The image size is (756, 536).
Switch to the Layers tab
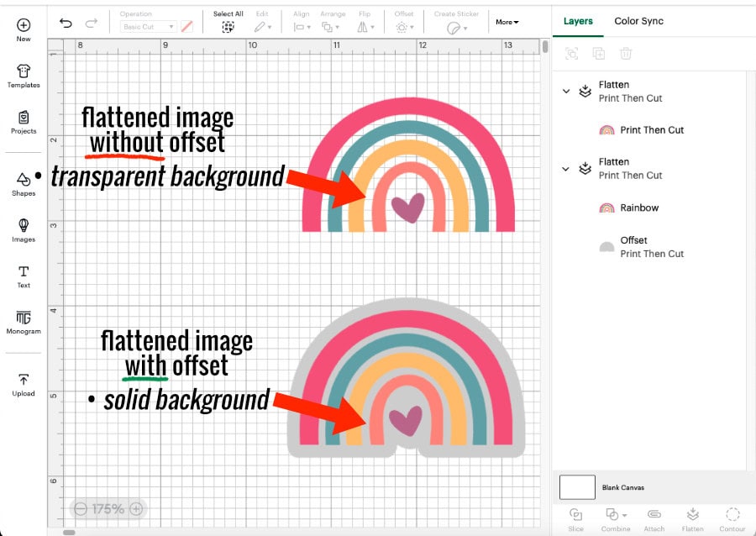(x=578, y=21)
